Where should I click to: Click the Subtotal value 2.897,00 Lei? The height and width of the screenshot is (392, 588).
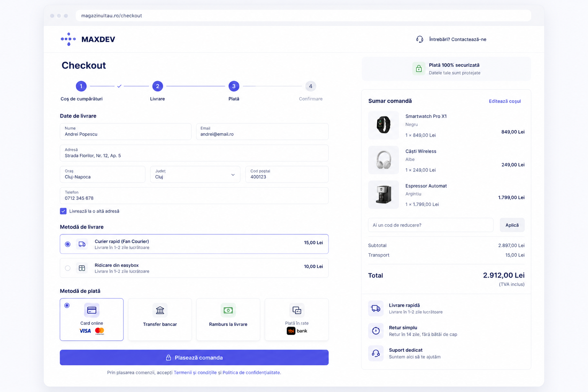click(x=511, y=245)
